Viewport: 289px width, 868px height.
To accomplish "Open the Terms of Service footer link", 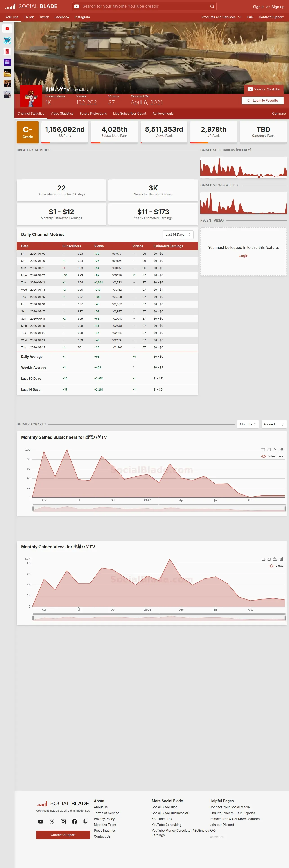I will [x=106, y=813].
